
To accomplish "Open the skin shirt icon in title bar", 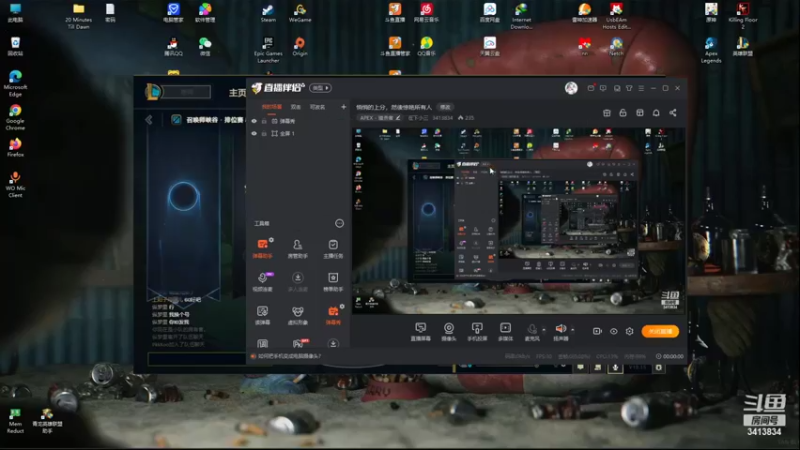I will tap(629, 88).
